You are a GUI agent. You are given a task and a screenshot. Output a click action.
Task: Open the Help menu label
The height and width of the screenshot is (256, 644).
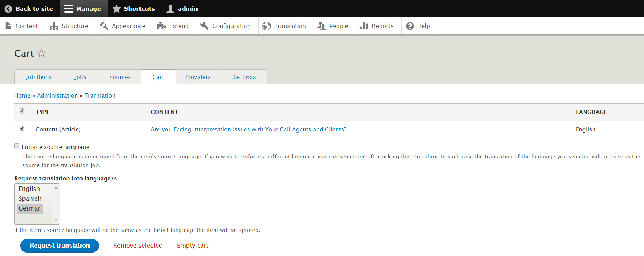point(423,26)
